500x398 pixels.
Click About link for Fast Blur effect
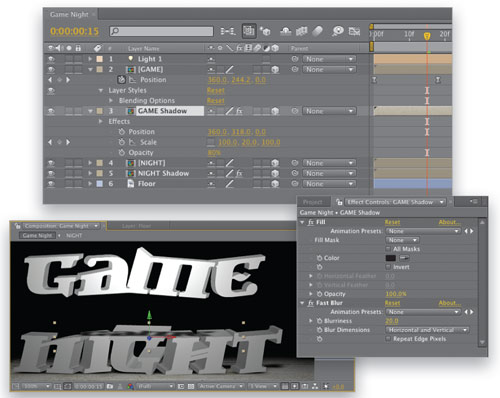450,303
